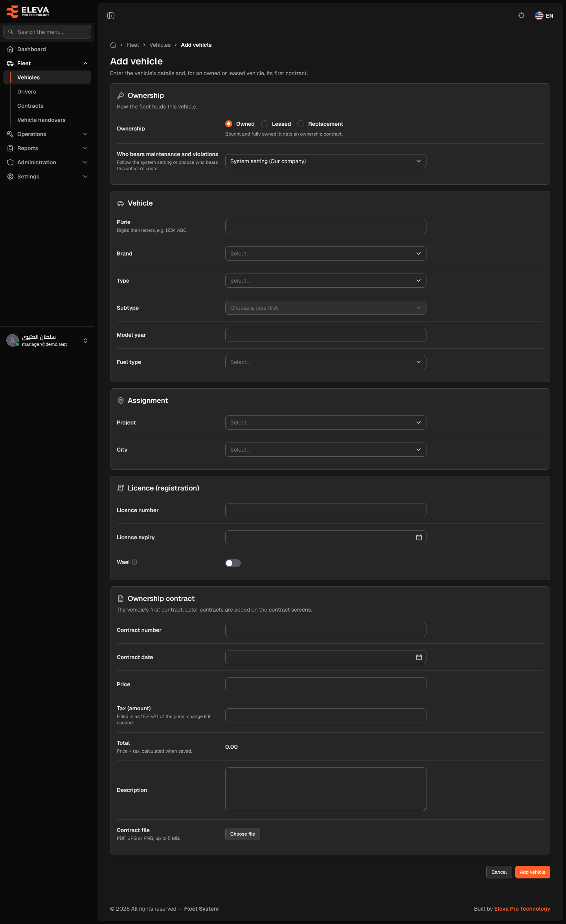The image size is (566, 924).
Task: Click the Waei info icon
Action: 134,562
